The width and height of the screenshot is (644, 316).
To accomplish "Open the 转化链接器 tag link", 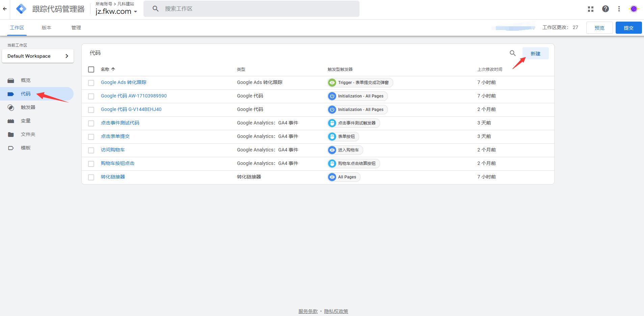I will pyautogui.click(x=113, y=177).
